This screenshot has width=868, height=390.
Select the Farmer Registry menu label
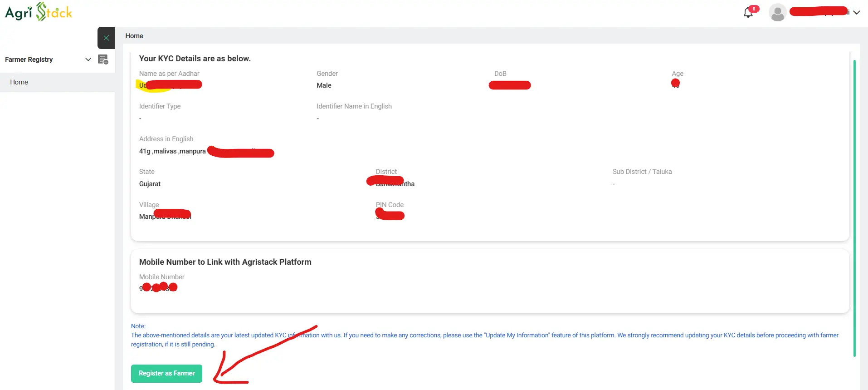click(29, 59)
